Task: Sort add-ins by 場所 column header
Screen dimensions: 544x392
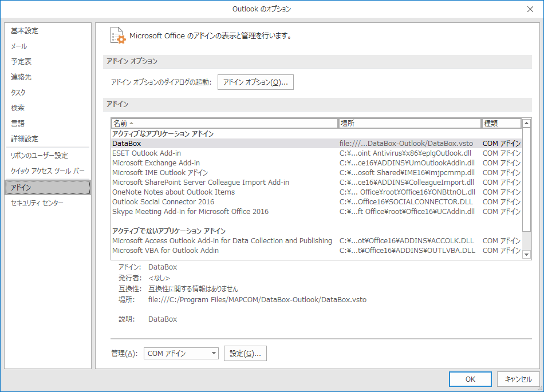Action: pos(409,124)
